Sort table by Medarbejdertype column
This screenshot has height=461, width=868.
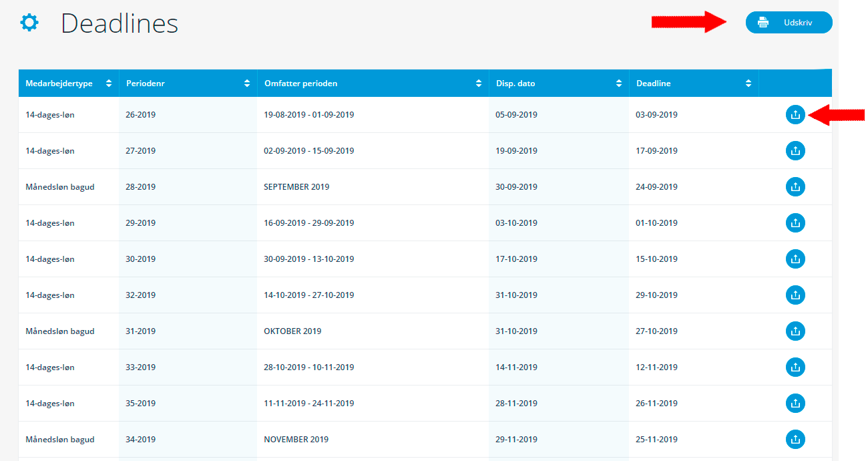coord(108,84)
